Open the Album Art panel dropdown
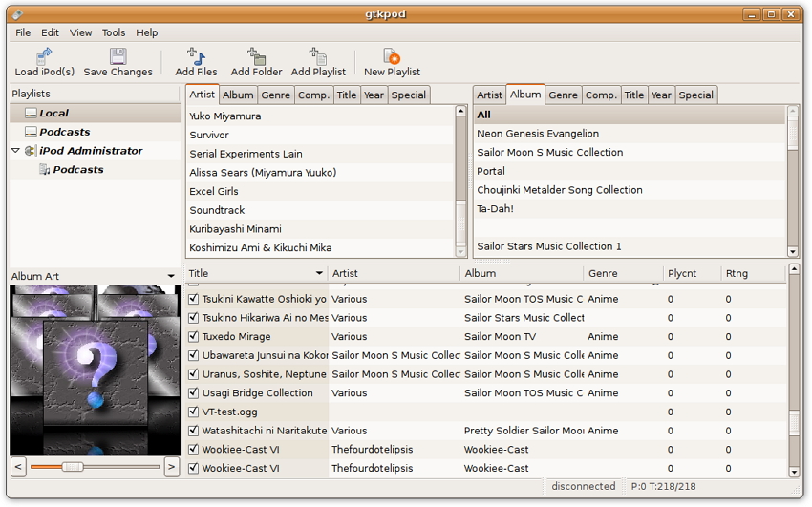Image resolution: width=812 pixels, height=507 pixels. coord(171,277)
